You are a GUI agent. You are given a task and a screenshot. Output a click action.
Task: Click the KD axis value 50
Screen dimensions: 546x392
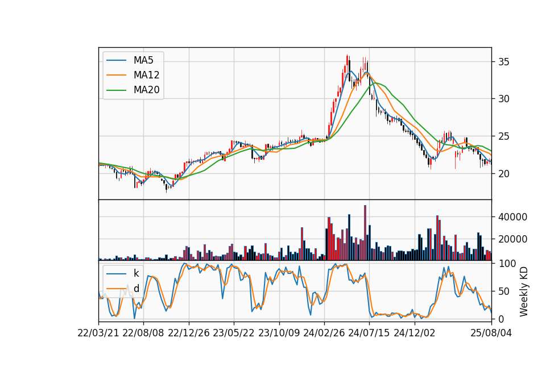[x=503, y=291]
